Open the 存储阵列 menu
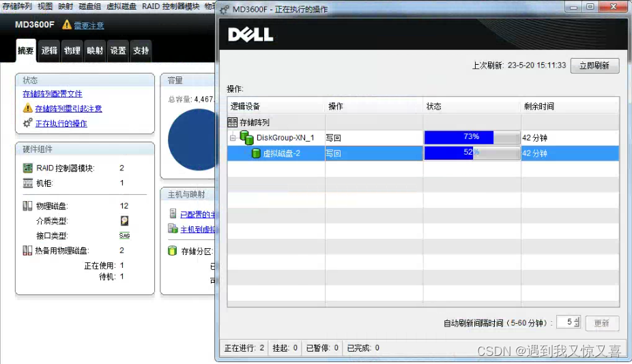Viewport: 632px width, 364px height. [17, 6]
